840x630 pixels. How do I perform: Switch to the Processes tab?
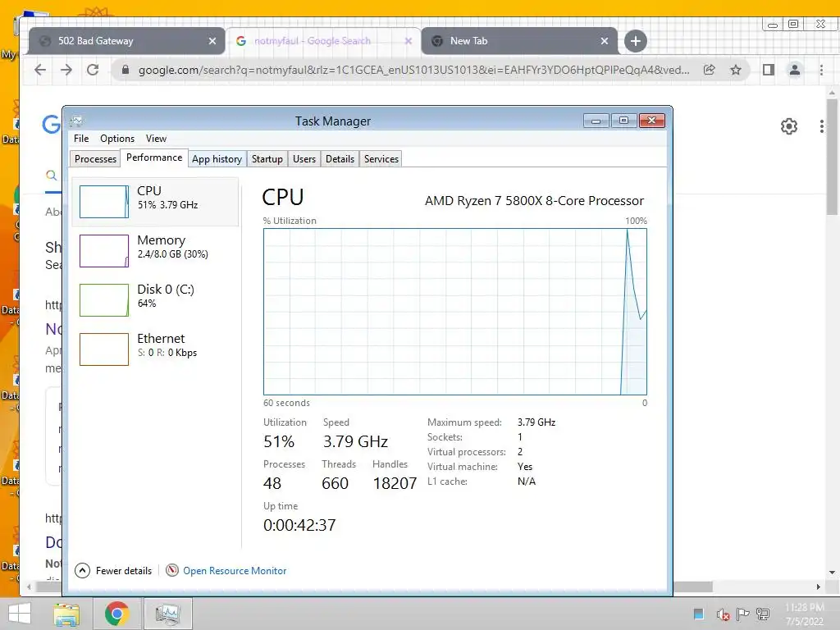(95, 159)
